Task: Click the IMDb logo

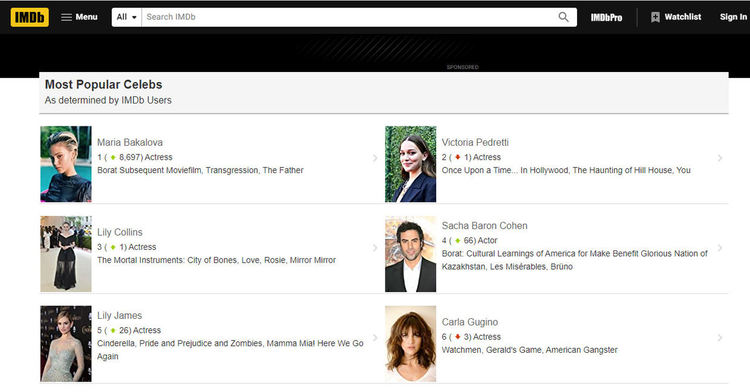Action: 29,17
